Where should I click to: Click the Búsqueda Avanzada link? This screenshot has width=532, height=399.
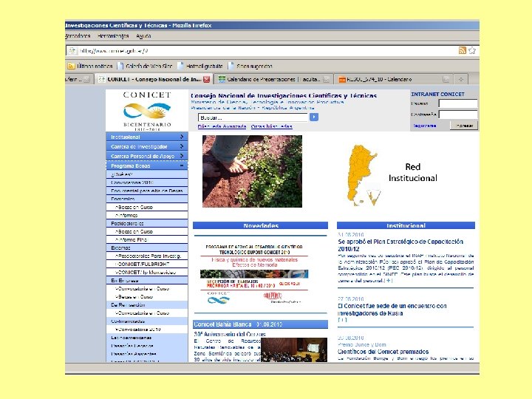(x=222, y=126)
